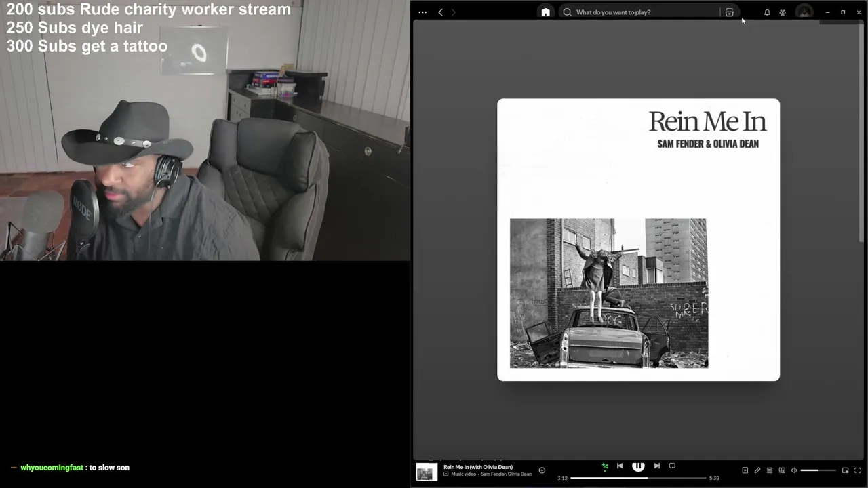The width and height of the screenshot is (868, 488).
Task: Add song to Liked Songs
Action: [542, 470]
